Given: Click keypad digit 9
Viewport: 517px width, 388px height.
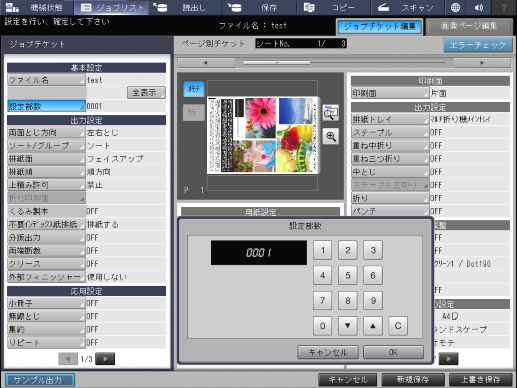Looking at the screenshot, I should click(x=373, y=300).
